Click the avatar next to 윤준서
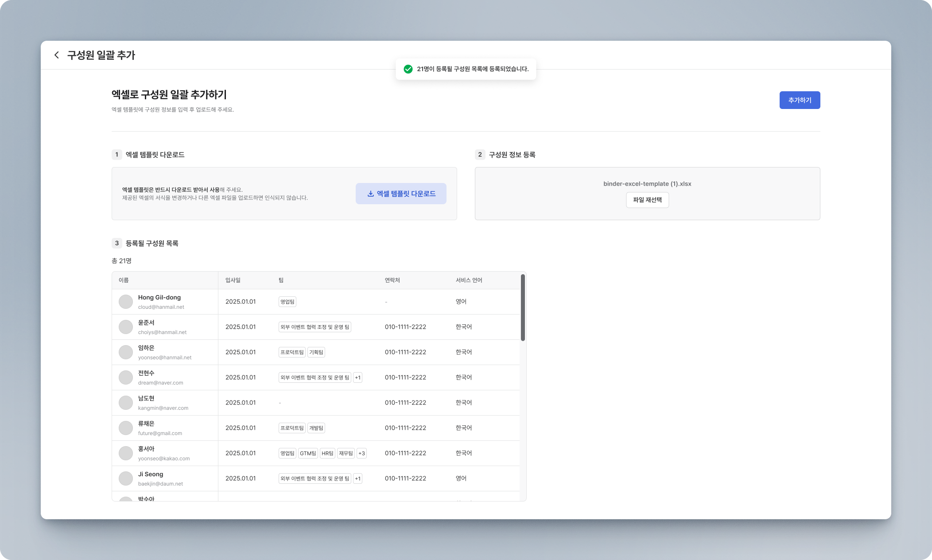 pyautogui.click(x=126, y=327)
